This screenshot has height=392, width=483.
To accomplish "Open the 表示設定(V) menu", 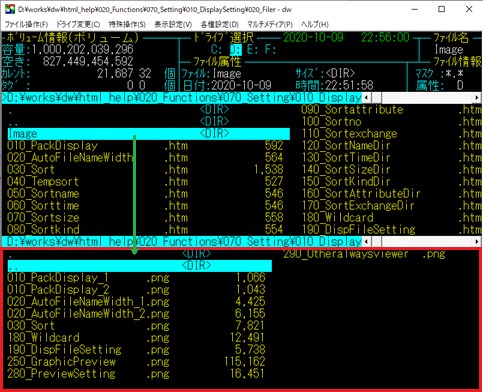I will pos(173,24).
